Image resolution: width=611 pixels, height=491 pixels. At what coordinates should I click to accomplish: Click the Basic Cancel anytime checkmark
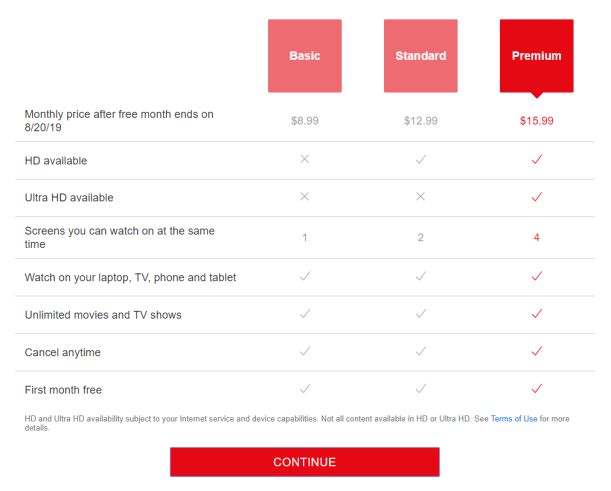click(305, 351)
